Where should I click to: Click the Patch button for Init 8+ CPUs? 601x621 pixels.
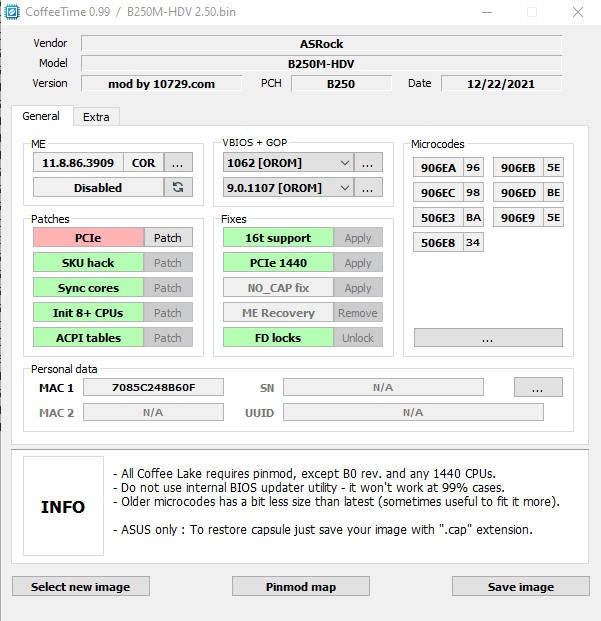tap(168, 312)
